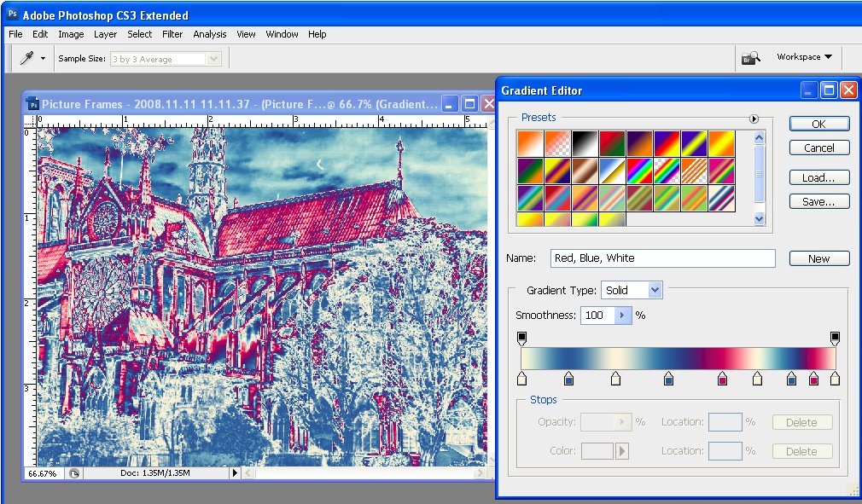Click status bar icon beside zoom percentage
Screen dimensions: 862x504
[x=74, y=473]
